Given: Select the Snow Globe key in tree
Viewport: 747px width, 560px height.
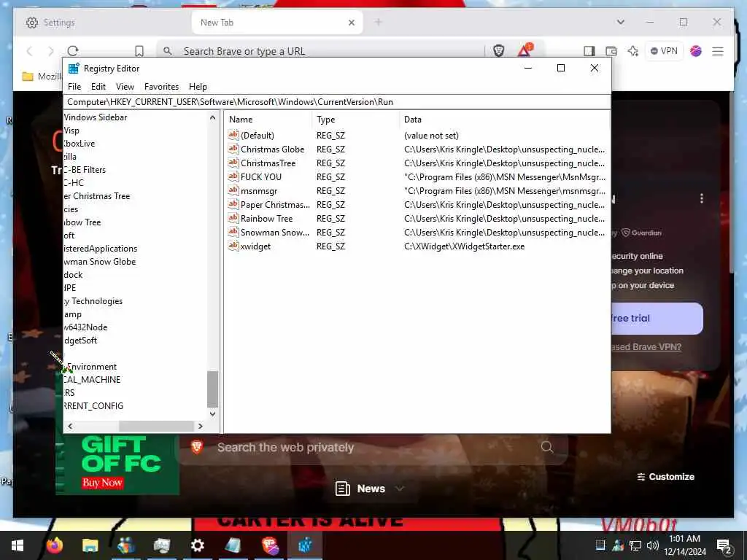Looking at the screenshot, I should (99, 262).
